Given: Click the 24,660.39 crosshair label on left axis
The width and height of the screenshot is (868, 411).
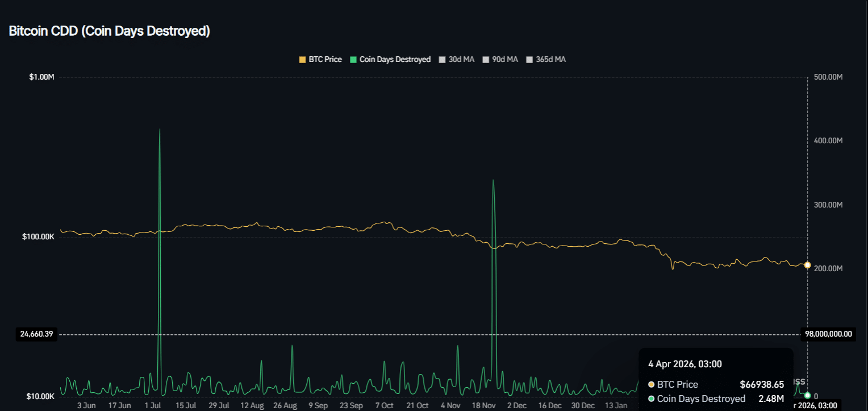Looking at the screenshot, I should (36, 334).
